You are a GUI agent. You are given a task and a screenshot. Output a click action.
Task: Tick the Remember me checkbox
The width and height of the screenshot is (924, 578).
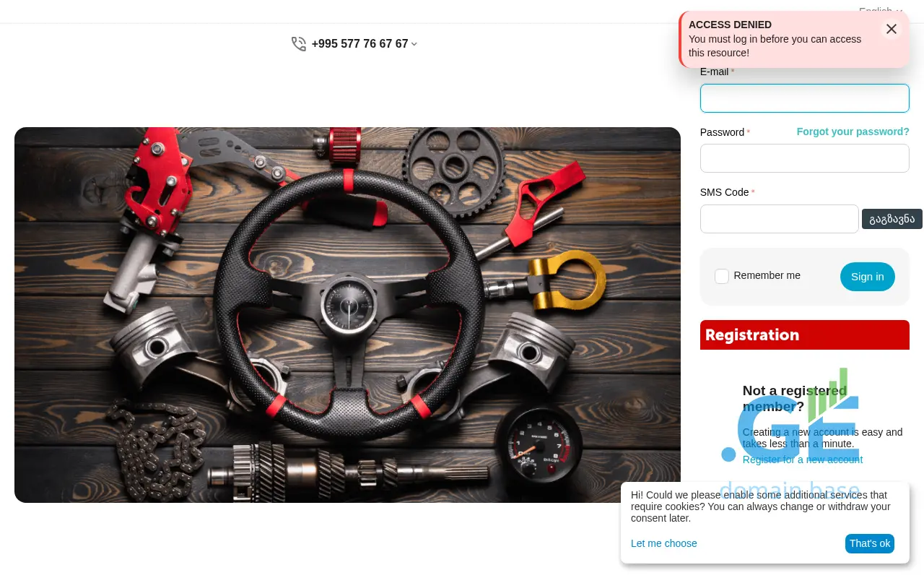pos(722,276)
